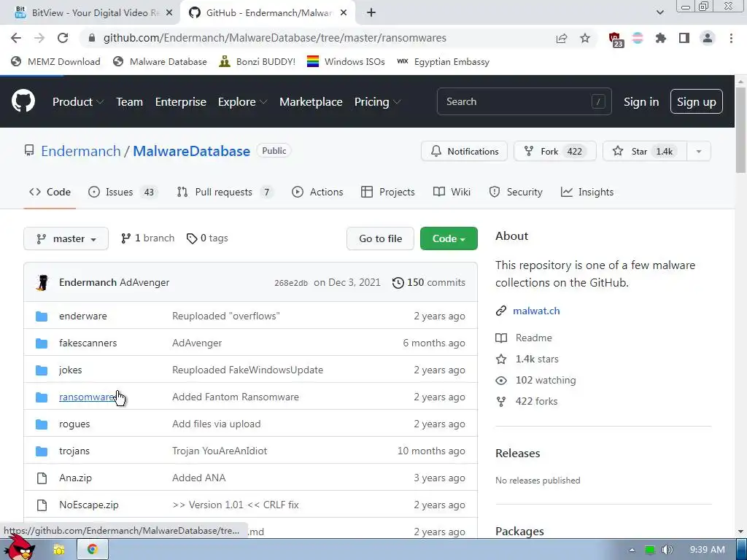Open the MEMZ Download bookmark
This screenshot has width=747, height=560.
click(x=55, y=62)
